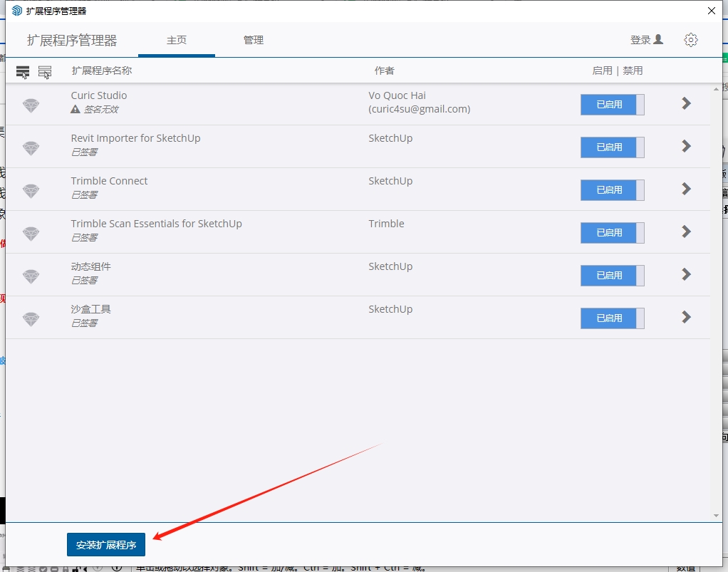Disable the Trimble Connect toggle

[x=612, y=190]
